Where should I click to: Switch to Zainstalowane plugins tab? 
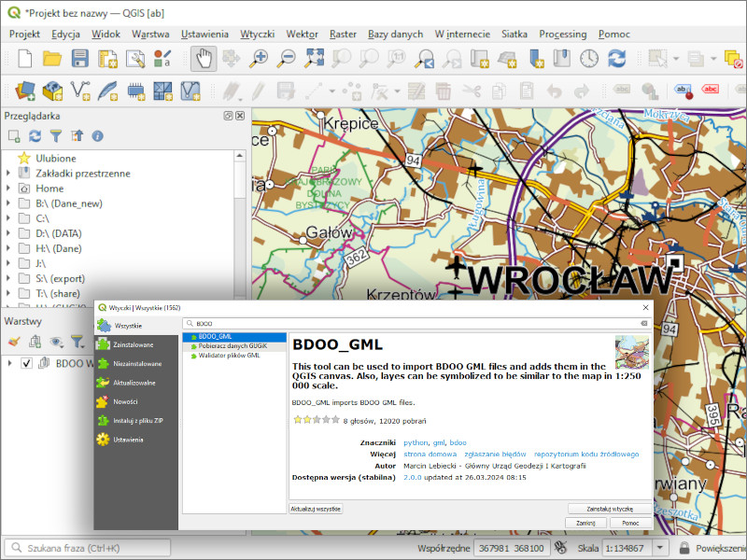click(x=135, y=344)
